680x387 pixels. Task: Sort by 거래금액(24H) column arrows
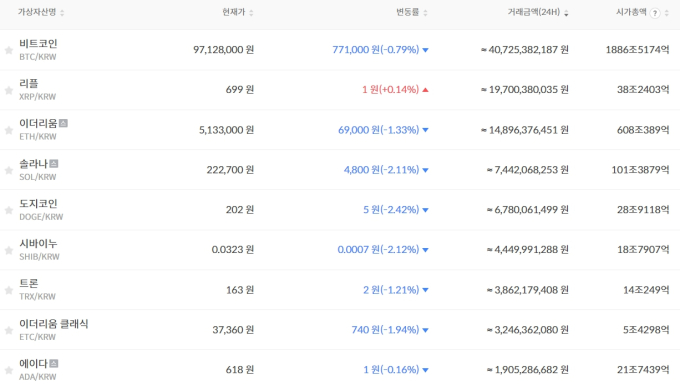566,13
